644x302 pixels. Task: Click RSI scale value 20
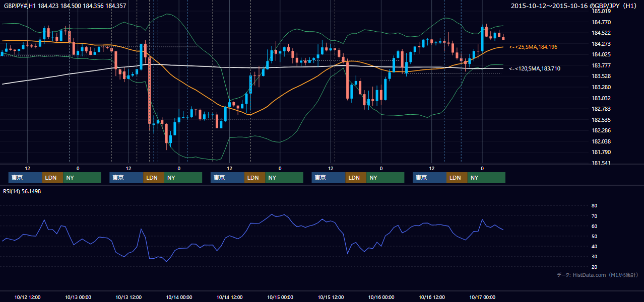(594, 267)
